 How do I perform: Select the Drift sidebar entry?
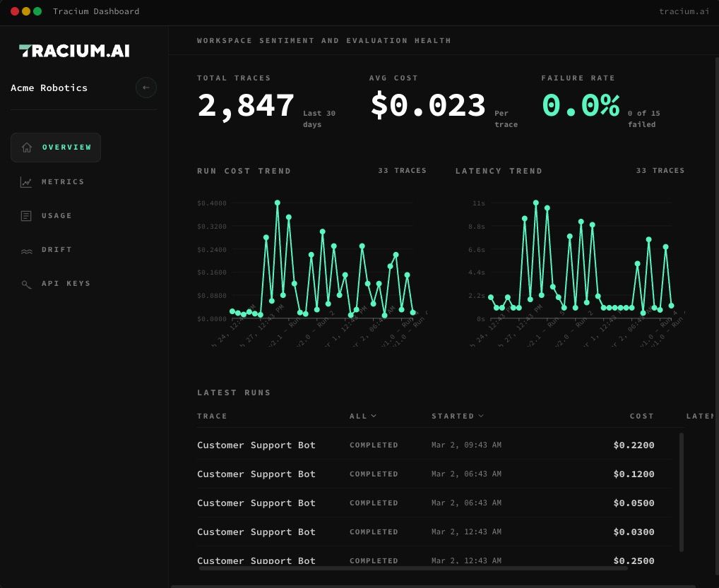[56, 250]
